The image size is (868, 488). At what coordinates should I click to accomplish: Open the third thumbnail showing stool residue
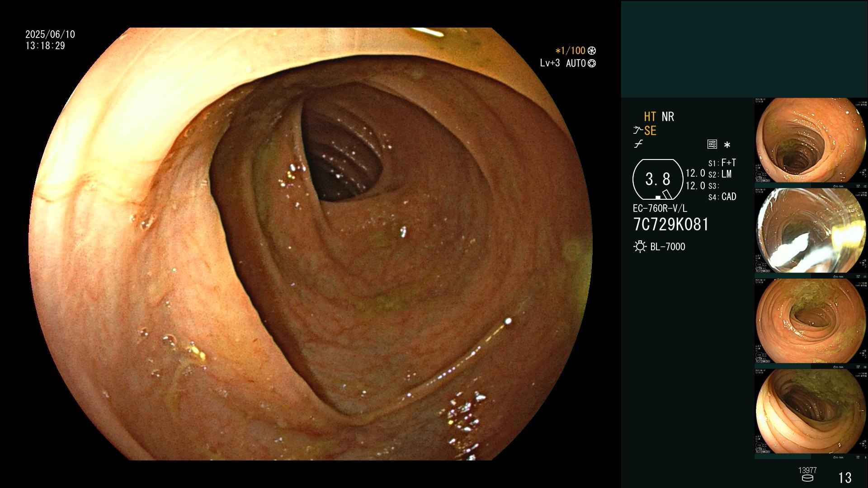click(811, 321)
